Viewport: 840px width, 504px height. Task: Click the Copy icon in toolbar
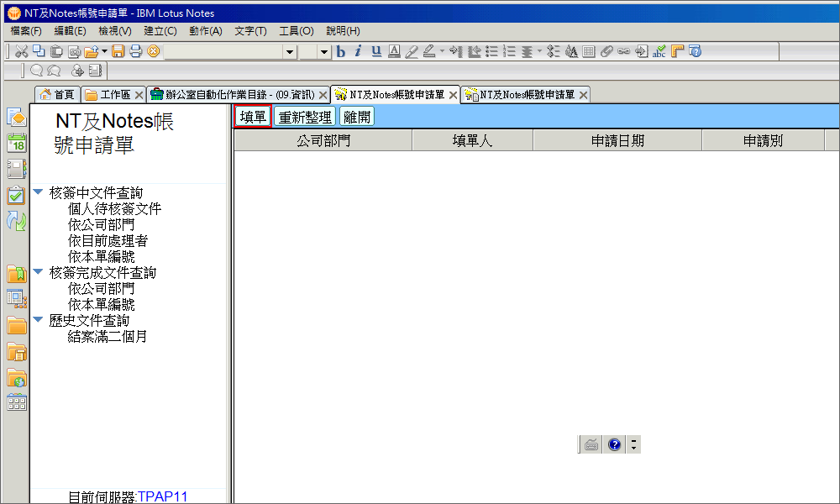click(39, 51)
